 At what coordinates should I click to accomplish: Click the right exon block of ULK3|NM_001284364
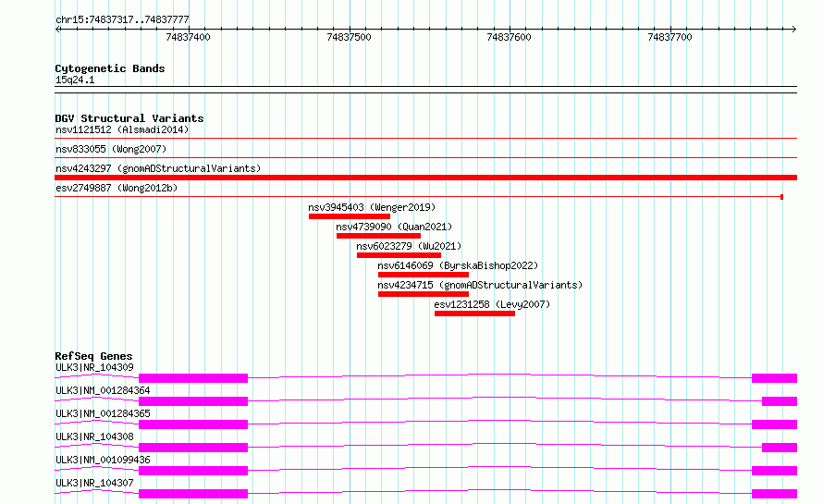[780, 401]
